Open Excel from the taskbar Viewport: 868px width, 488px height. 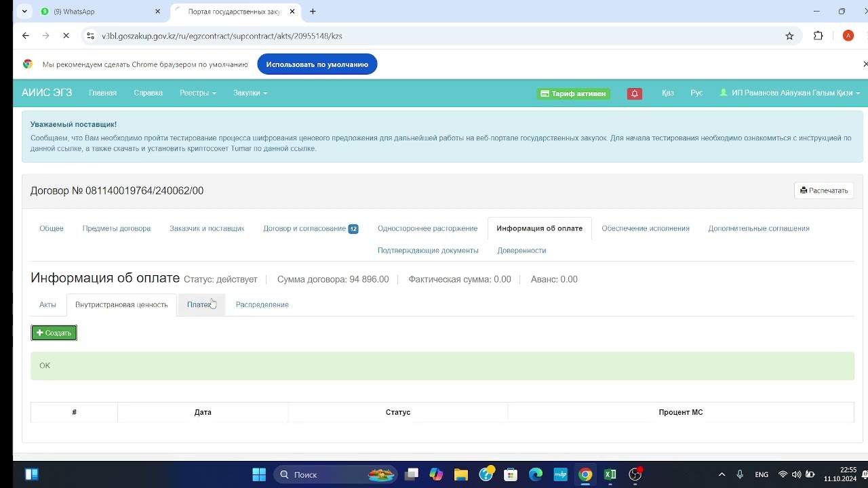coord(610,474)
